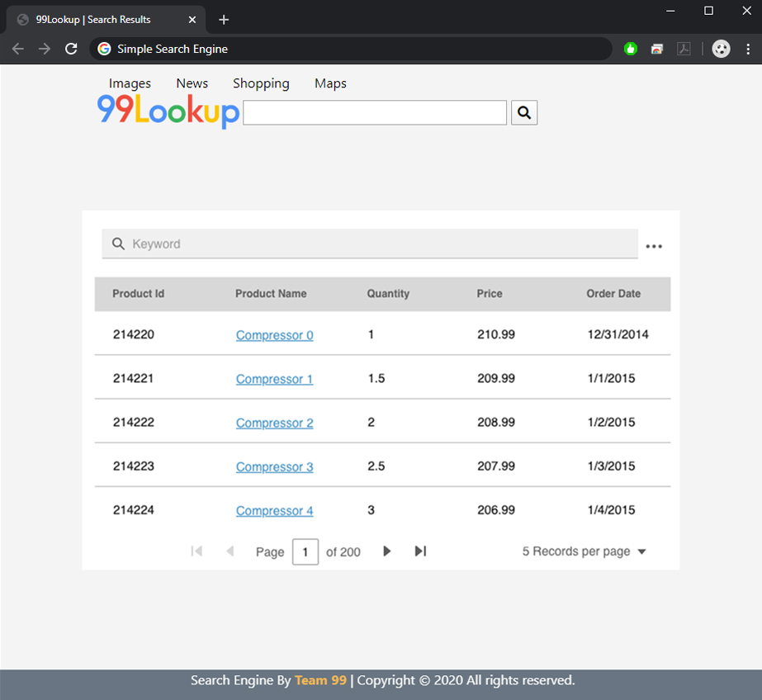Open the Images menu item
This screenshot has width=762, height=700.
130,83
